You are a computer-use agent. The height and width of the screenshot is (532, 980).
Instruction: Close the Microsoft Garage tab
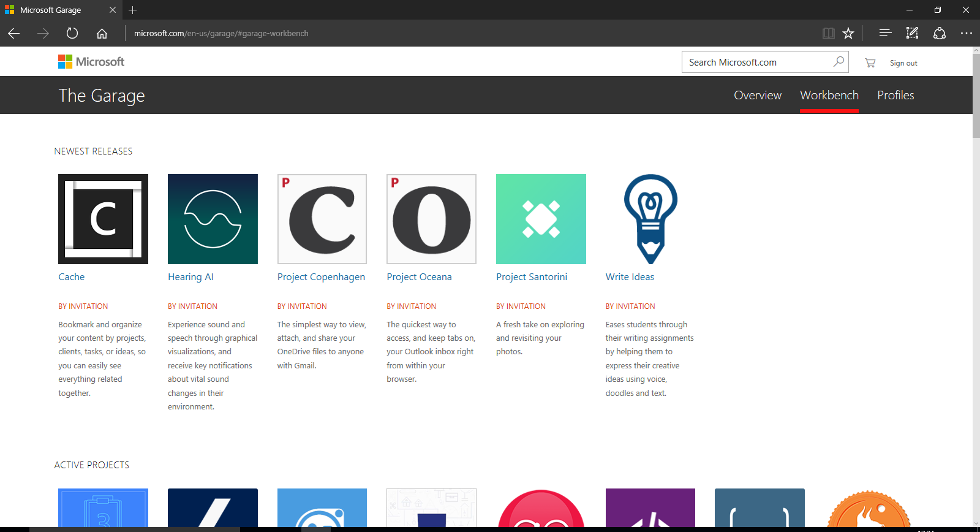point(113,10)
